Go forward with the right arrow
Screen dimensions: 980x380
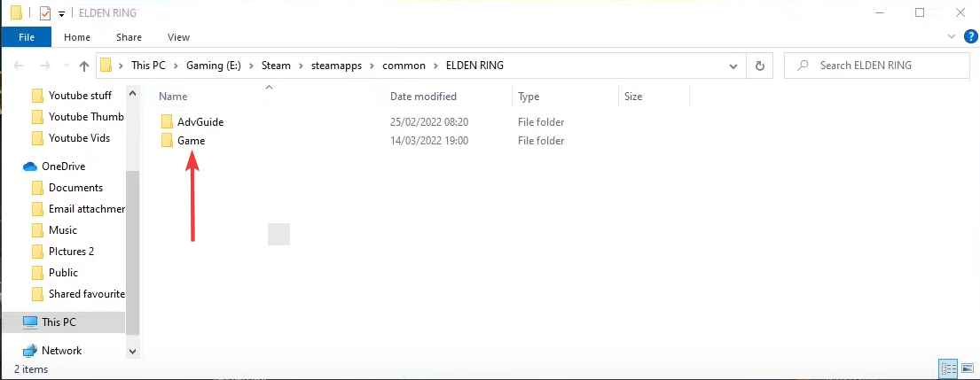[44, 66]
